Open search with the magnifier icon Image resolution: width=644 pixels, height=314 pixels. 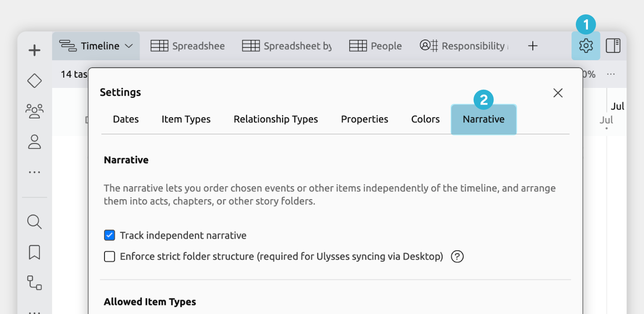tap(35, 222)
